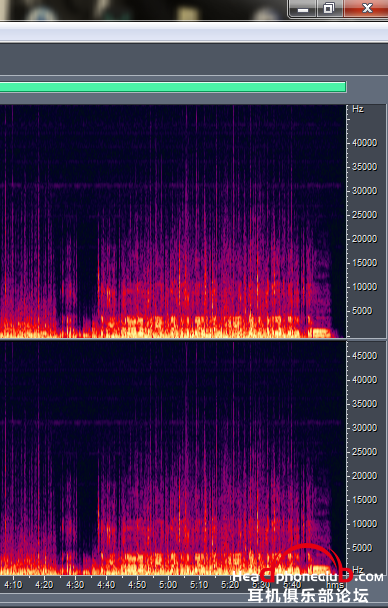The height and width of the screenshot is (608, 388).
Task: Click 45000 on the lower channel frequency scale
Action: pyautogui.click(x=364, y=356)
